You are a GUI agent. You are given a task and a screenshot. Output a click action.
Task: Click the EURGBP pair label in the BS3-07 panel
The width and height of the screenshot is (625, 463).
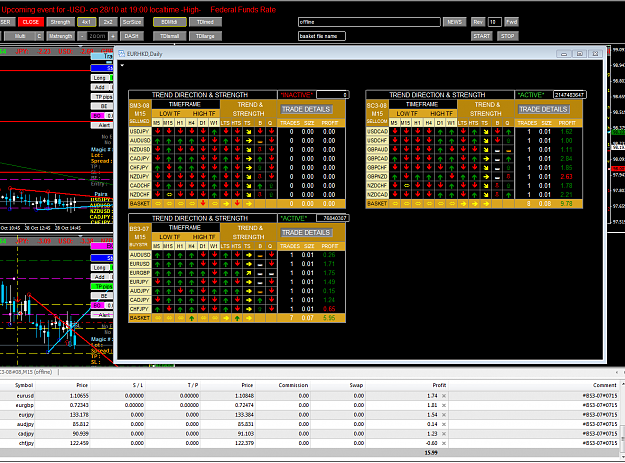(140, 273)
